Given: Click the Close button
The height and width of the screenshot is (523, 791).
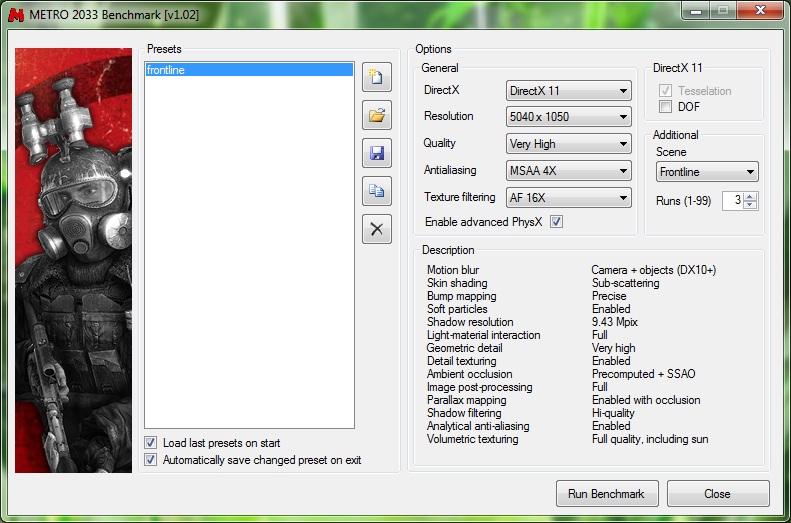Looking at the screenshot, I should [x=717, y=494].
